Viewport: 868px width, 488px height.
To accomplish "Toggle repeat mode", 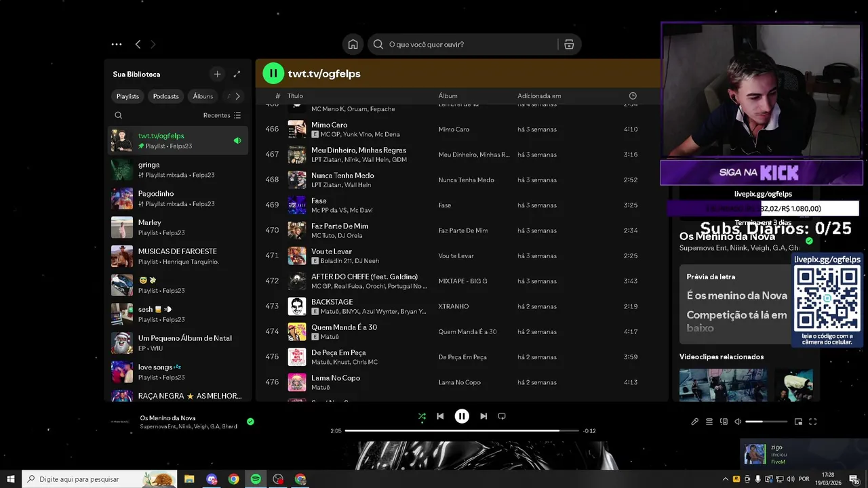I will pos(502,416).
